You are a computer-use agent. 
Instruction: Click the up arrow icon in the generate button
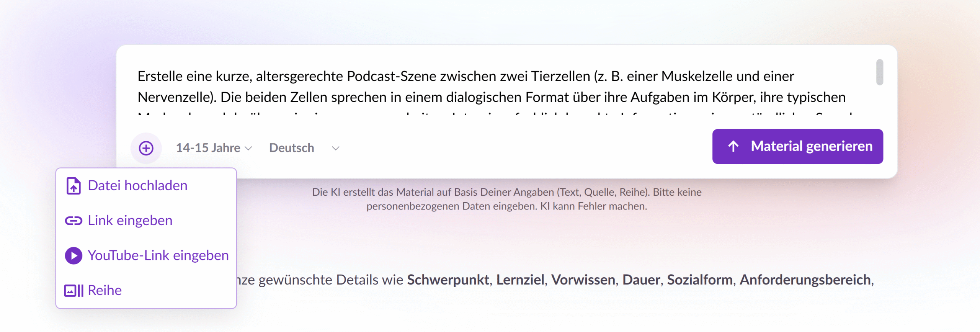click(733, 146)
